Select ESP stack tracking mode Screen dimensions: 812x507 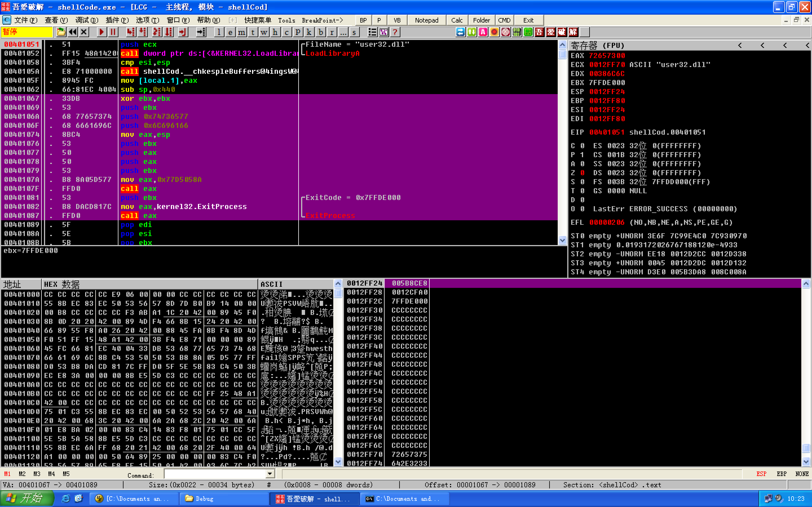click(x=761, y=474)
